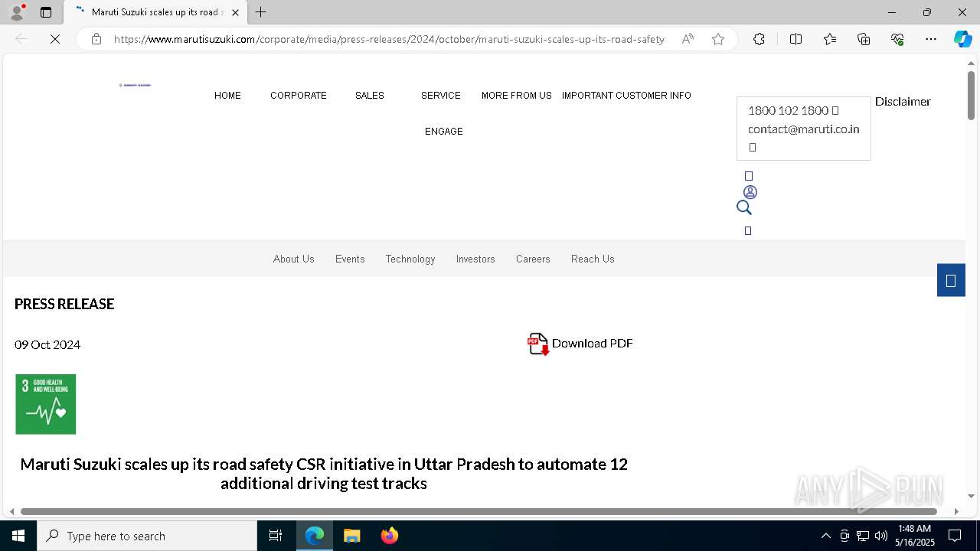Click the Disclaimer link
The height and width of the screenshot is (551, 980).
tap(903, 101)
